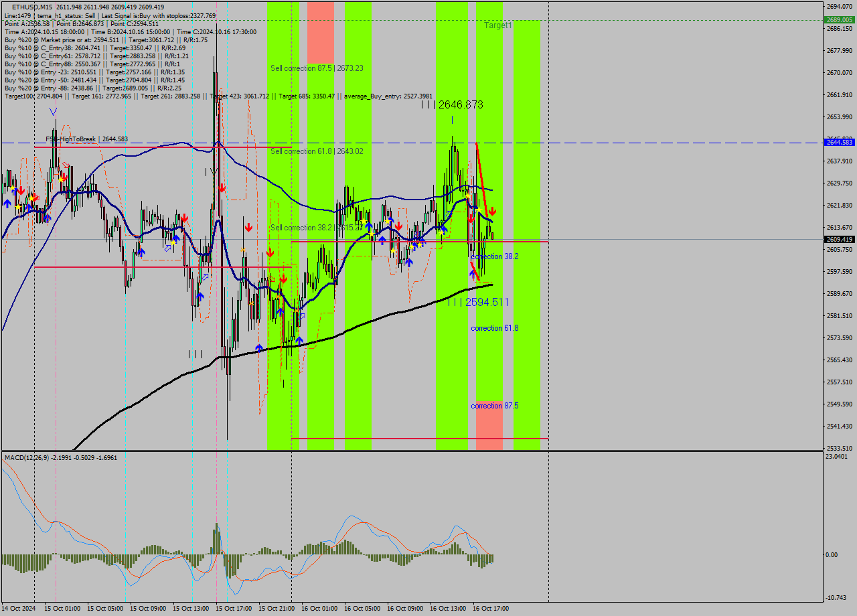Click the 'Buy %10 @ C_Entry88: 2550.367' row
This screenshot has height=616, width=857.
(x=92, y=64)
